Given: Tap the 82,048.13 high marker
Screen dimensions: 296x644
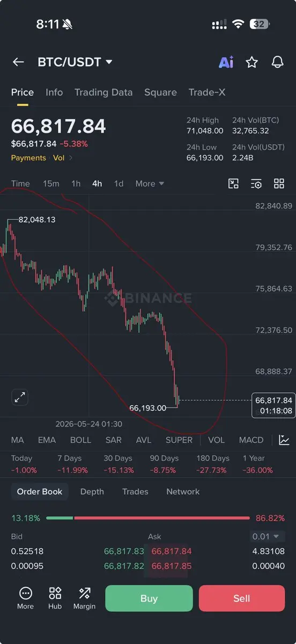Looking at the screenshot, I should 37,219.
